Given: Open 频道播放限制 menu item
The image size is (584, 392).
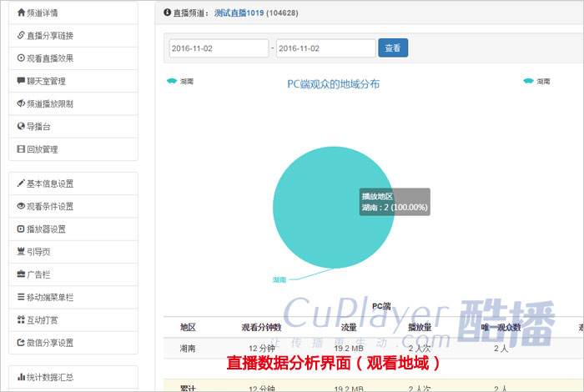Looking at the screenshot, I should pyautogui.click(x=73, y=104).
